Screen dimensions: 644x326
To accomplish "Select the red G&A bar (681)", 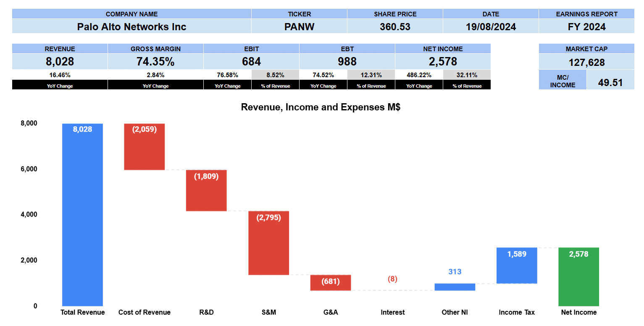I will pos(331,283).
